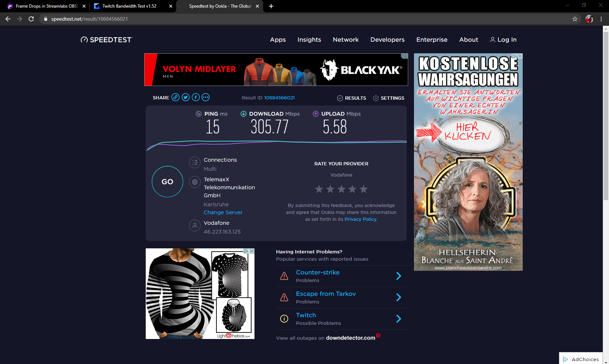Open AdChoices info on striped shirt ad
The height and width of the screenshot is (364, 609).
click(x=246, y=251)
